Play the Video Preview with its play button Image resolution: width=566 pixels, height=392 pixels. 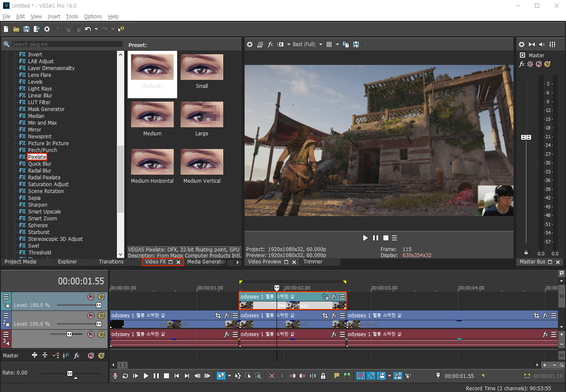pos(365,238)
